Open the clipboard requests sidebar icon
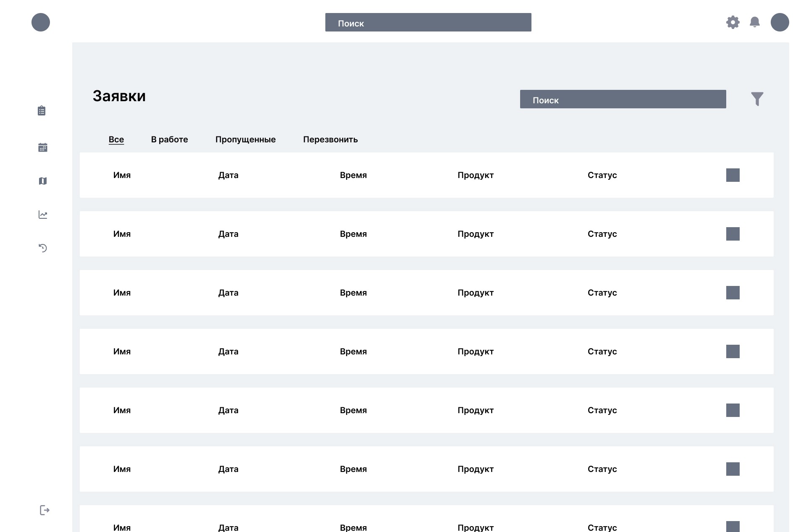Image resolution: width=806 pixels, height=532 pixels. [42, 111]
